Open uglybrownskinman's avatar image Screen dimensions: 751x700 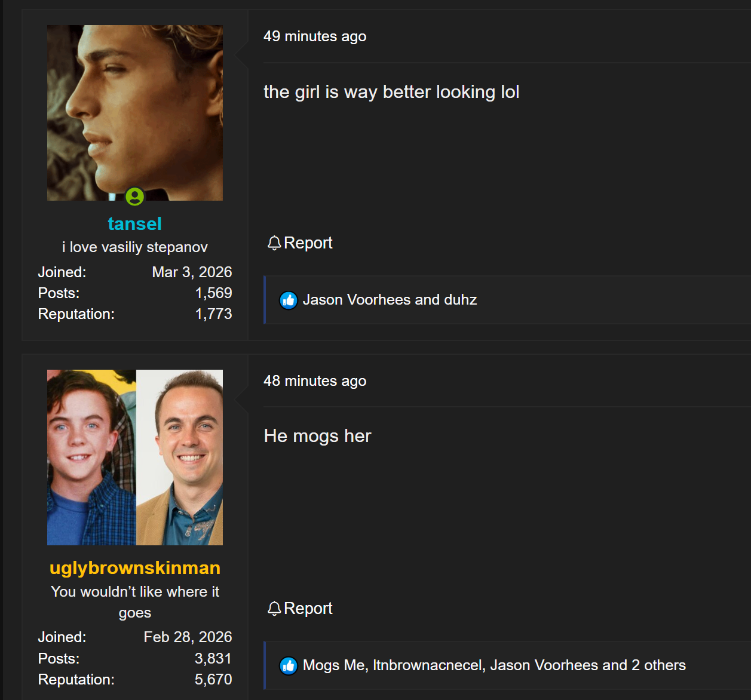(x=135, y=458)
